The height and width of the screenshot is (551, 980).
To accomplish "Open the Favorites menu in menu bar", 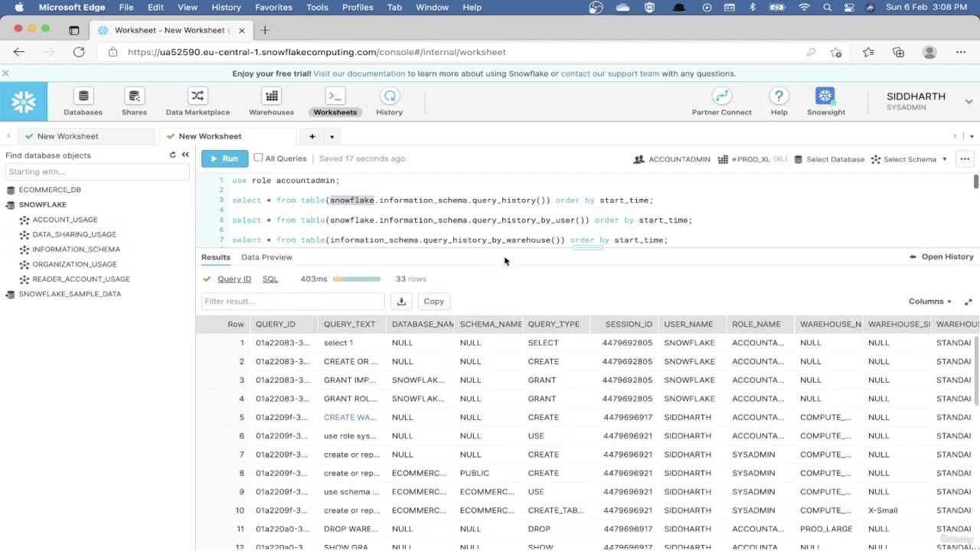I will 273,8.
